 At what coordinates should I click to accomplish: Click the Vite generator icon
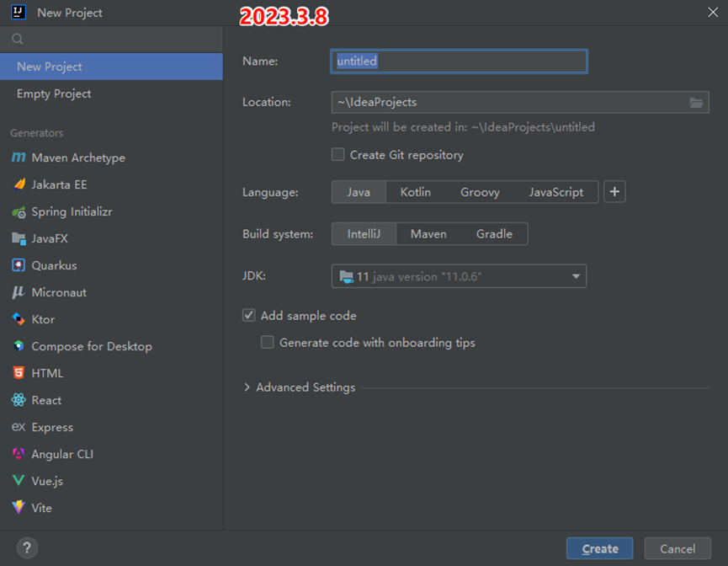[19, 507]
